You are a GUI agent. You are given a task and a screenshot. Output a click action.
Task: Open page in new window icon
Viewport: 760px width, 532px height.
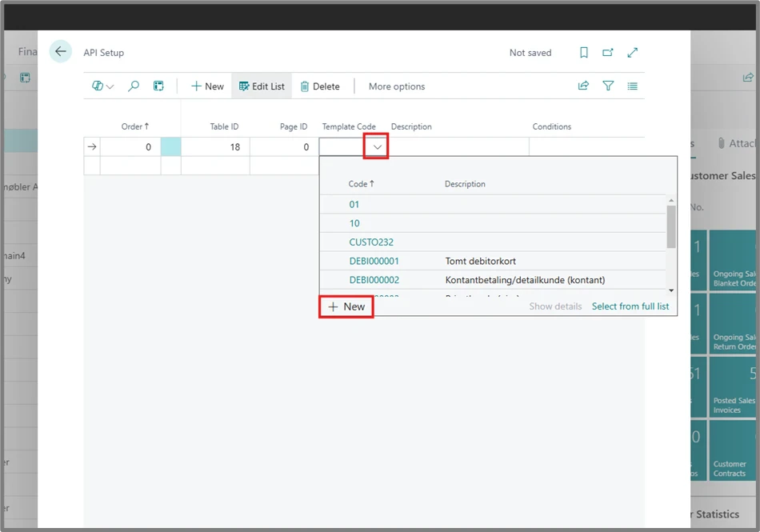[x=607, y=52]
